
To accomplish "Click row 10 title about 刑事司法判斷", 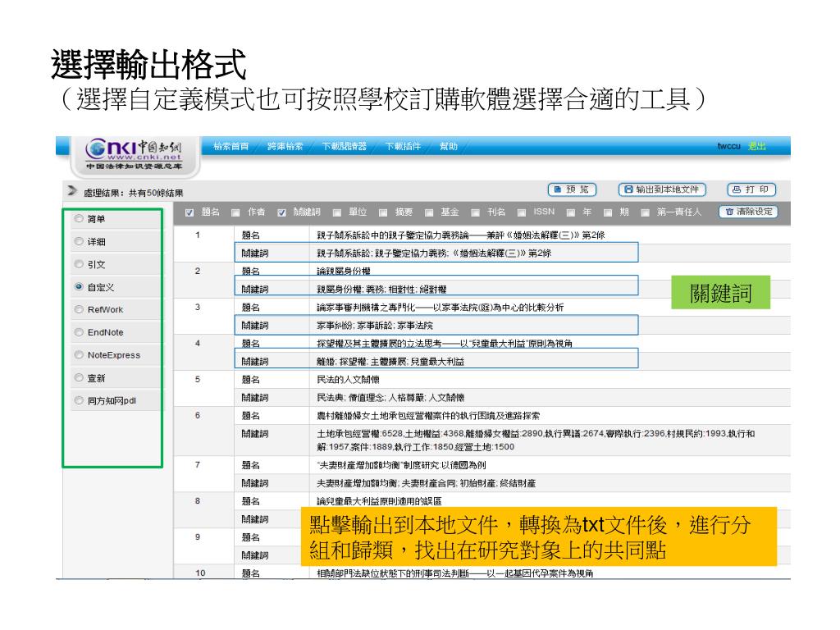I will pyautogui.click(x=454, y=573).
